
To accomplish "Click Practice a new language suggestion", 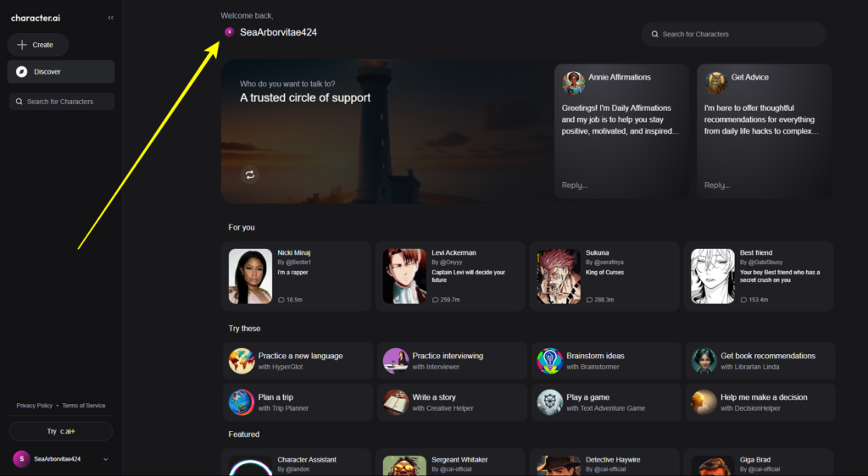I will 298,361.
